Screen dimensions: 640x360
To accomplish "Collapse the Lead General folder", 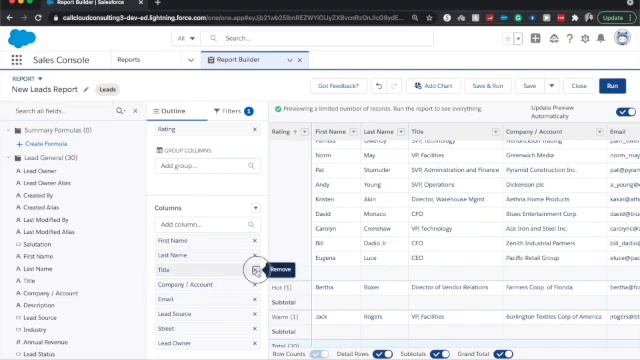I will click(x=9, y=158).
